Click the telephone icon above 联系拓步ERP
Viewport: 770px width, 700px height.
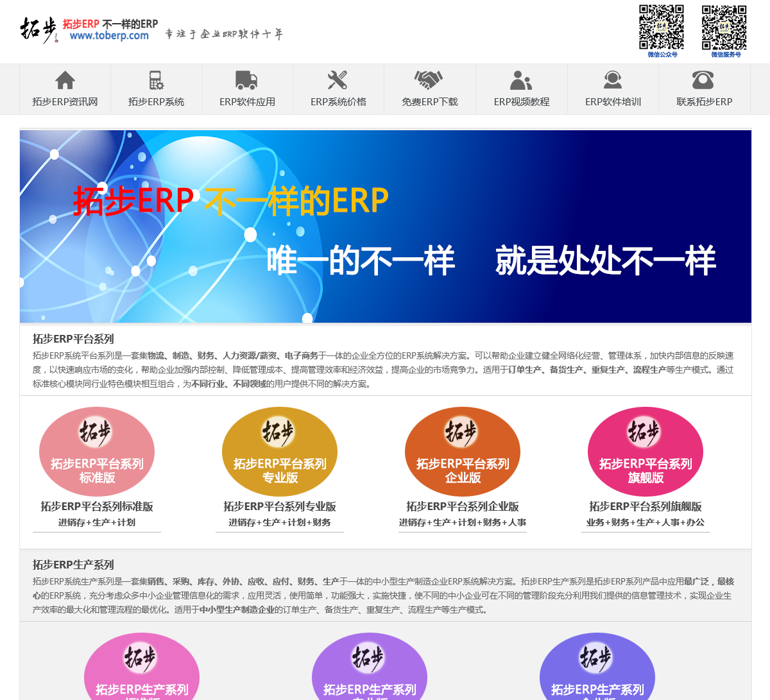coord(703,80)
